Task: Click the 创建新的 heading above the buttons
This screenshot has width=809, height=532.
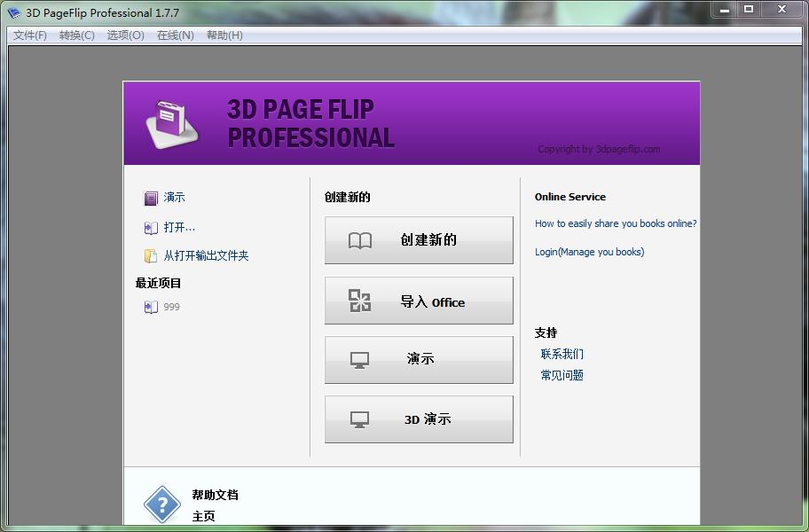Action: (x=347, y=198)
